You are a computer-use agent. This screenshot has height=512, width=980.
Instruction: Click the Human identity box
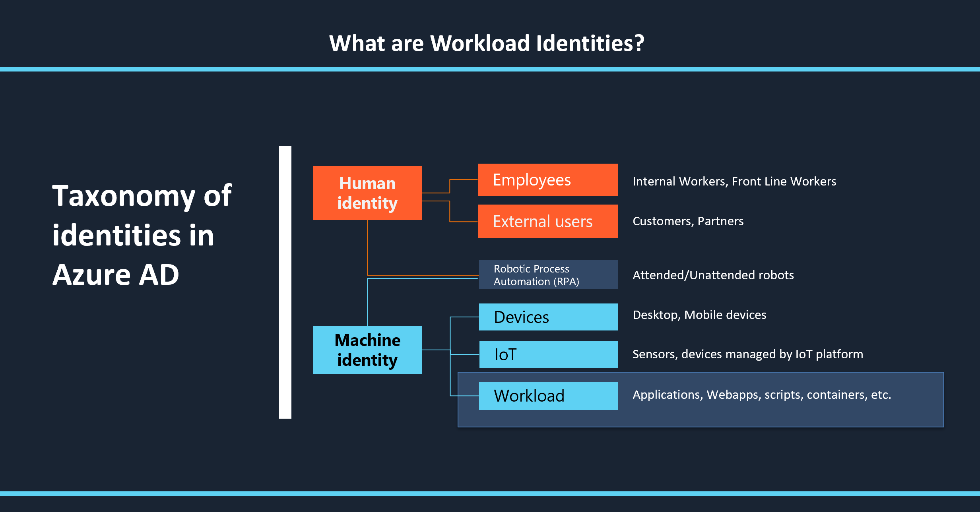367,193
